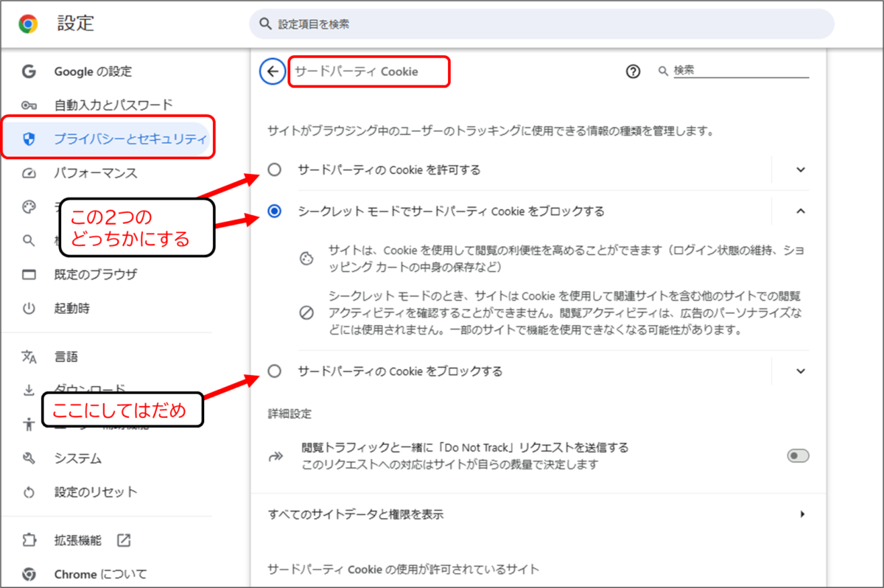884x588 pixels.
Task: Click すべてのサイトデータと権限を表示 row
Action: point(539,514)
